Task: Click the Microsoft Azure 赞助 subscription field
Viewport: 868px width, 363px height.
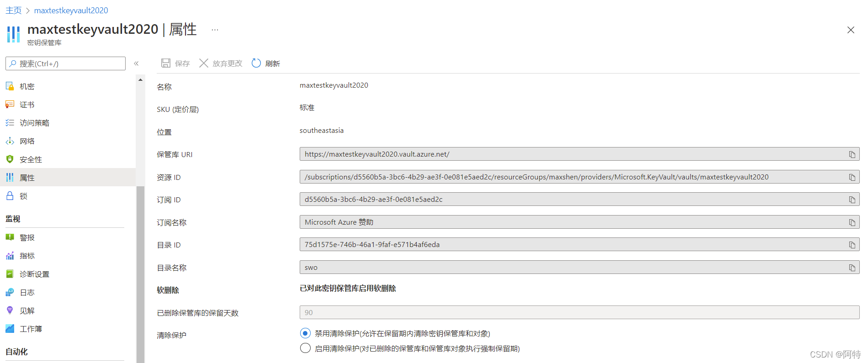Action: [x=579, y=222]
